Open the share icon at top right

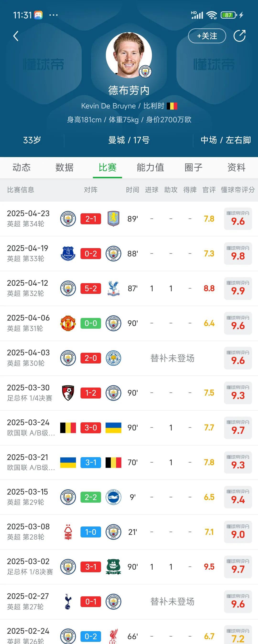(239, 36)
